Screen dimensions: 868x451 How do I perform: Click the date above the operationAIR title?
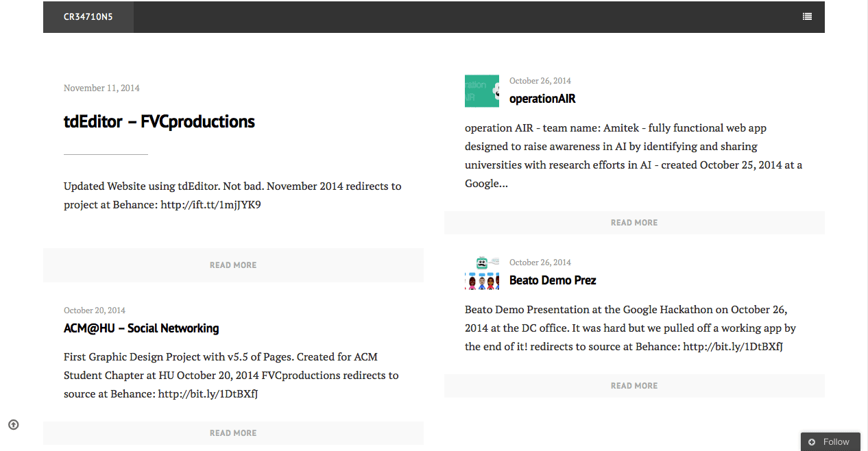click(540, 81)
